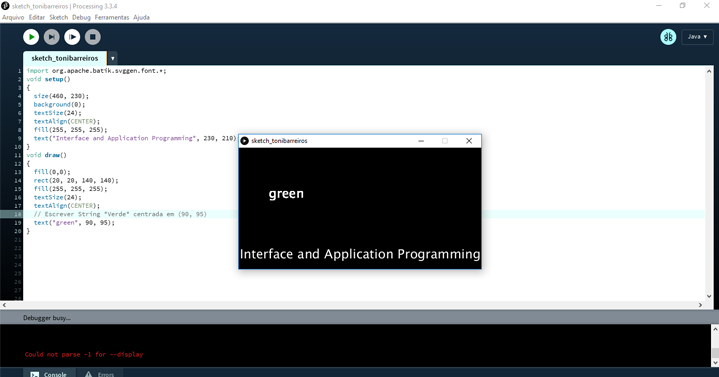The image size is (719, 377).
Task: Click editor horizontal scroll left arrow
Action: tap(4, 305)
